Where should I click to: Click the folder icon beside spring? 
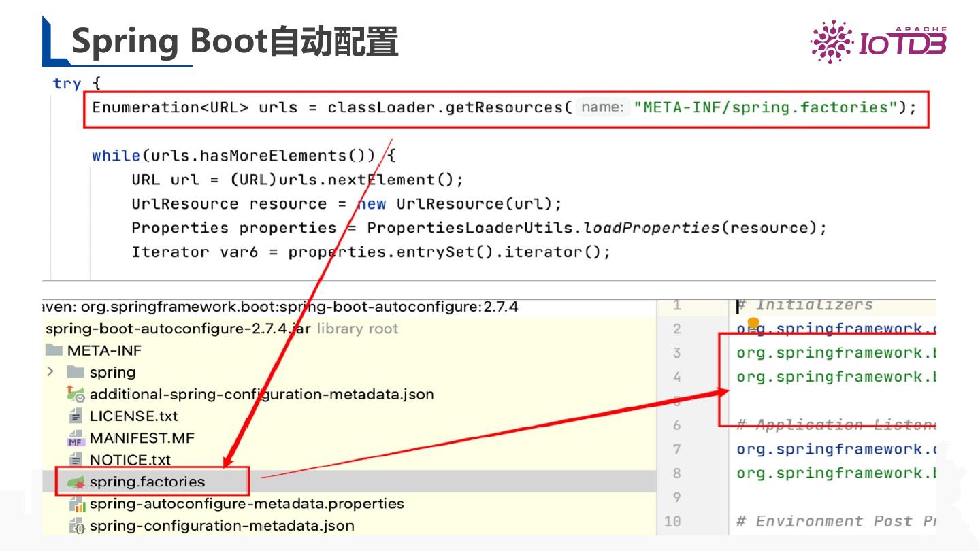click(x=76, y=372)
